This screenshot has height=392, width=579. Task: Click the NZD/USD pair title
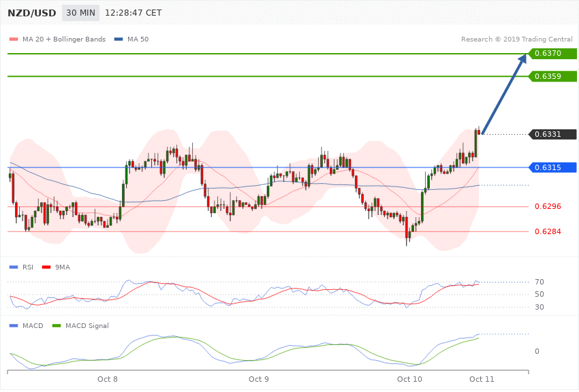click(32, 13)
